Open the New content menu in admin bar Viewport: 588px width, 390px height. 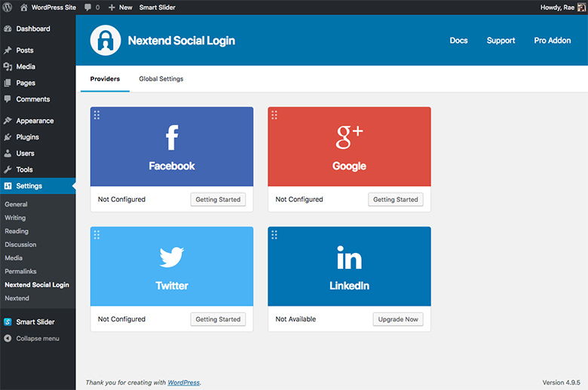pyautogui.click(x=120, y=7)
